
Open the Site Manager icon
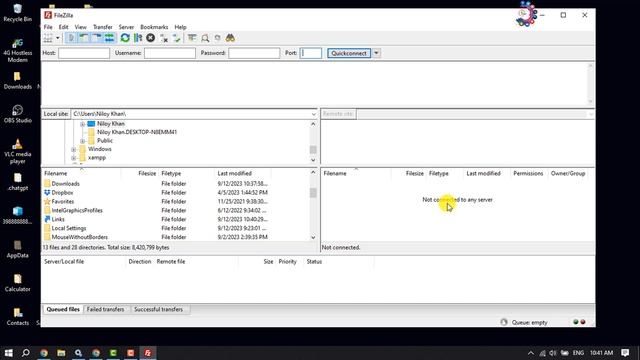tap(48, 38)
